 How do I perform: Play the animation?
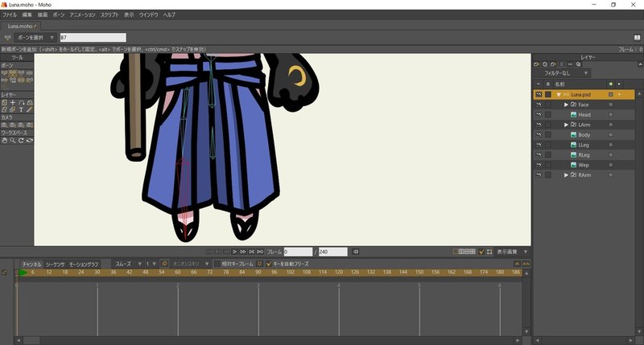(234, 252)
